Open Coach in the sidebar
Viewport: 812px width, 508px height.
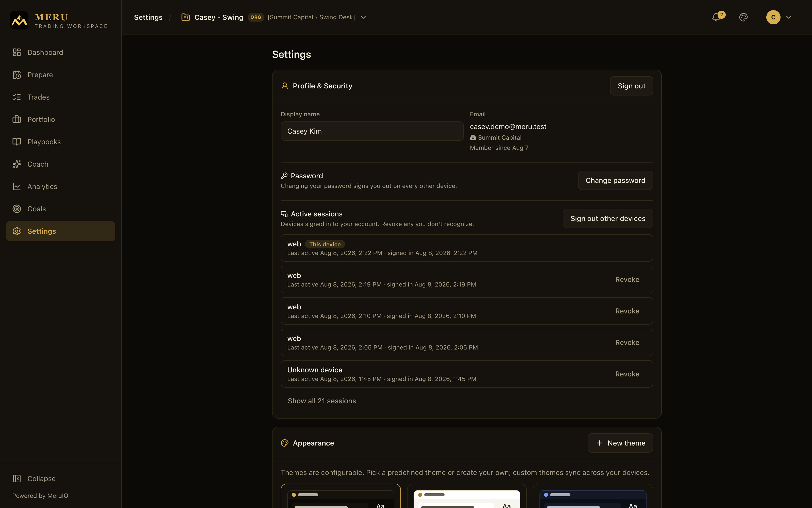tap(61, 164)
